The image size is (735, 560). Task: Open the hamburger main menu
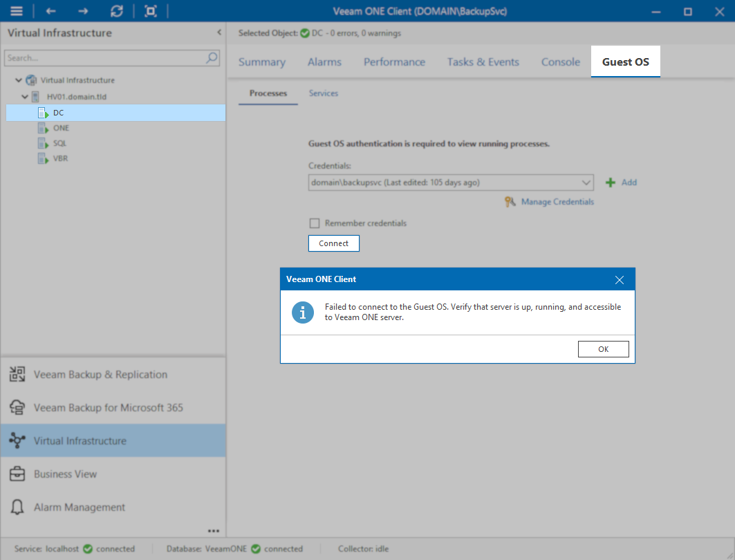(x=17, y=11)
